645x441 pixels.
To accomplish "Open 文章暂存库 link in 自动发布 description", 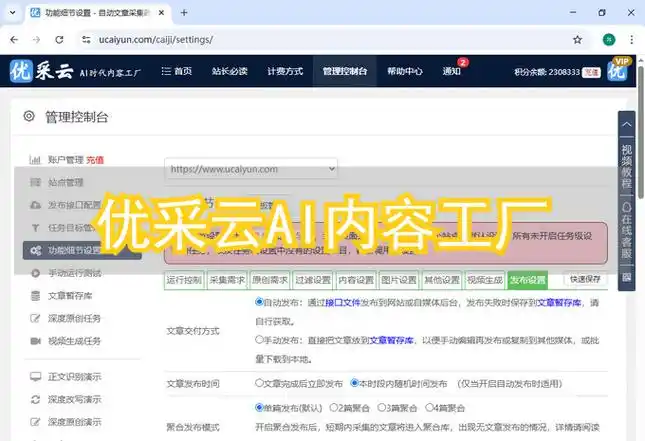I will pyautogui.click(x=559, y=303).
